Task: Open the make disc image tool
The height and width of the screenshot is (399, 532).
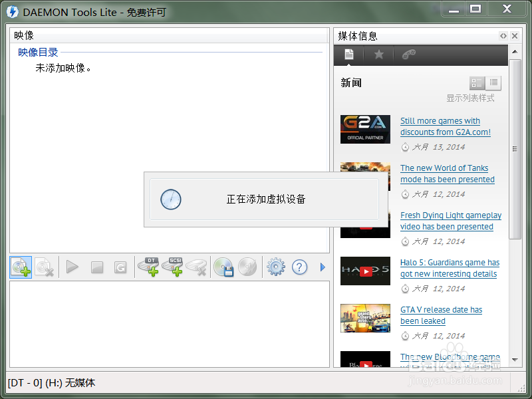Action: 223,267
